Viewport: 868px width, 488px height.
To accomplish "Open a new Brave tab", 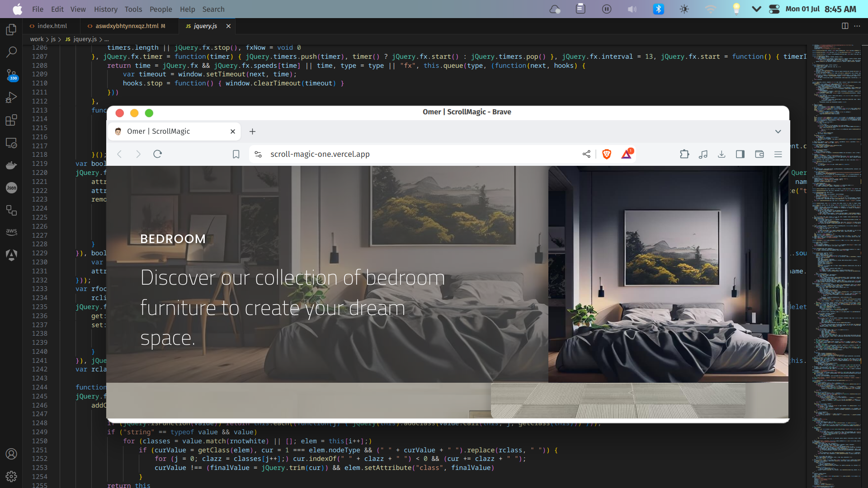I will point(253,131).
